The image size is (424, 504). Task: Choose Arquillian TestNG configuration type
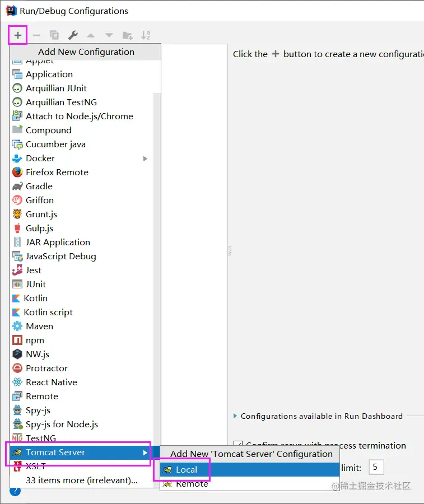82,102
